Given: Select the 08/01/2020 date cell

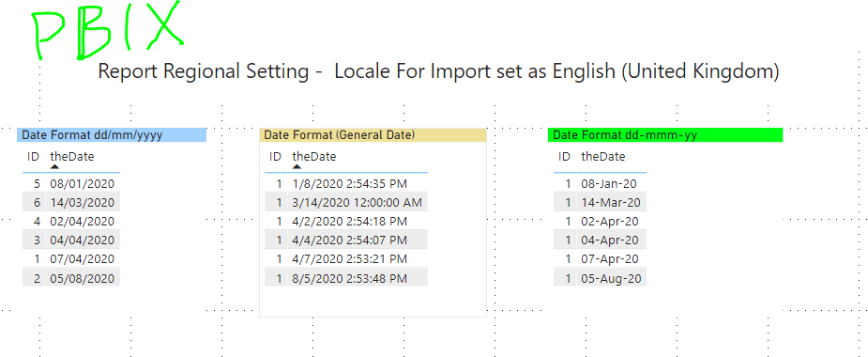Looking at the screenshot, I should (83, 183).
